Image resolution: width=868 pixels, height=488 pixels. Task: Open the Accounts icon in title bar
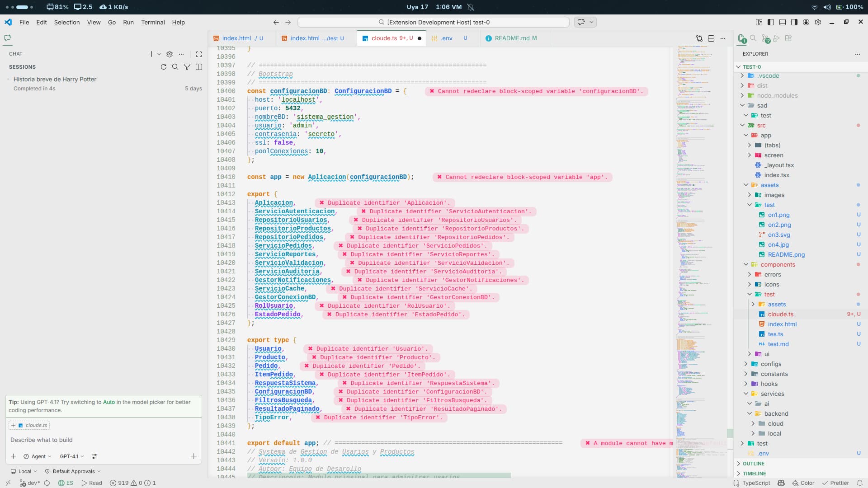(x=806, y=22)
